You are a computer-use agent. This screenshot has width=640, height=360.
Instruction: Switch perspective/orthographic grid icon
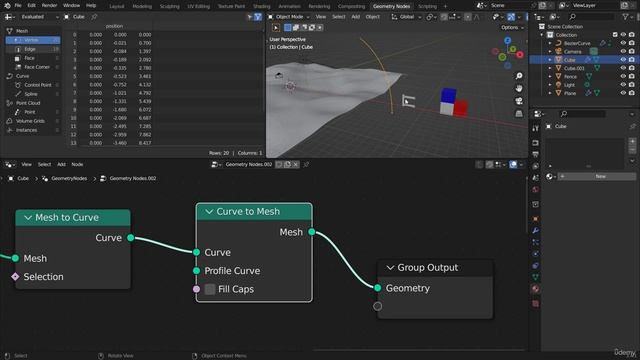point(519,113)
